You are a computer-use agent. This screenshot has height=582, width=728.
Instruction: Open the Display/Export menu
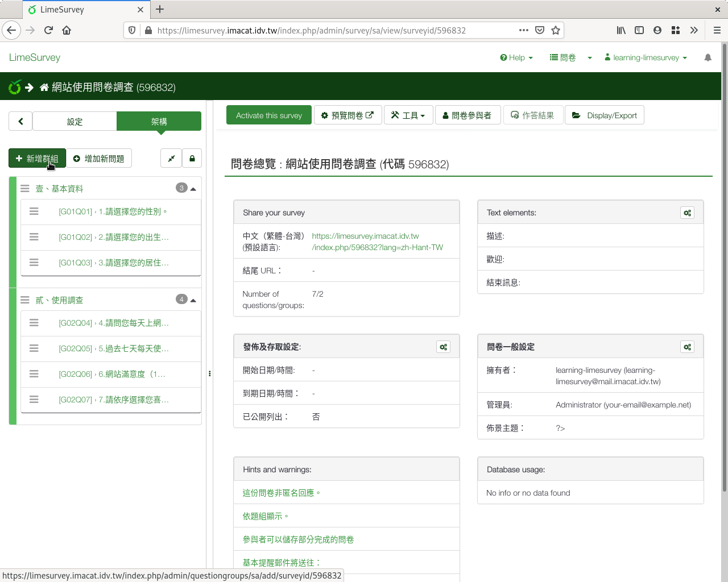[x=605, y=115]
